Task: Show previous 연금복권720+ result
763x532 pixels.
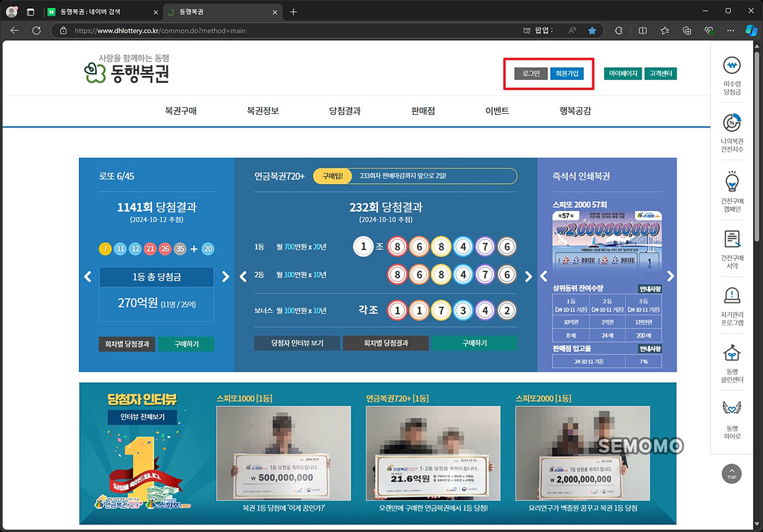Action: click(244, 276)
